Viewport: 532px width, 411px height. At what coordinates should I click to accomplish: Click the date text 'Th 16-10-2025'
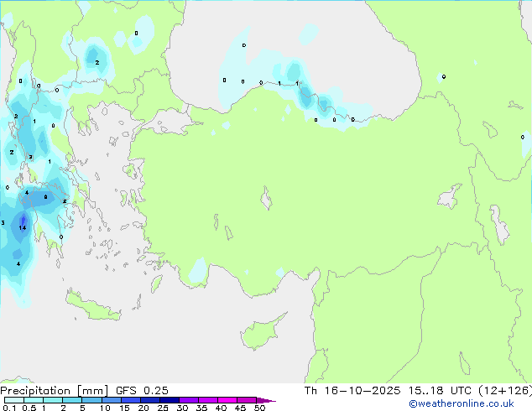[352, 391]
